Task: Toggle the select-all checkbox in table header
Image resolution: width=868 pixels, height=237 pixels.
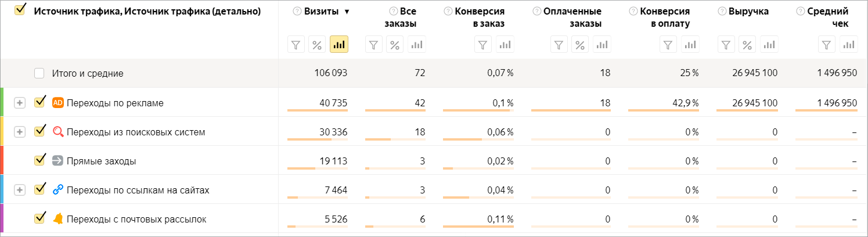Action: point(20,10)
